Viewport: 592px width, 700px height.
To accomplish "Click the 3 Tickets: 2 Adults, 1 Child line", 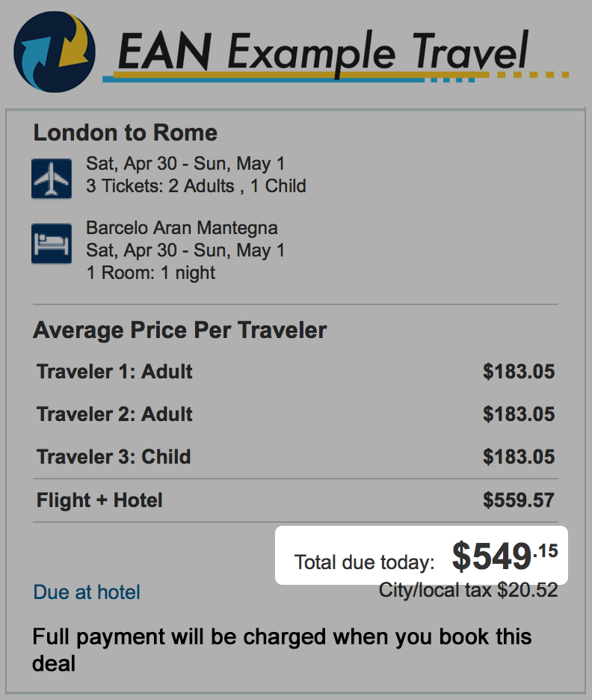I will point(196,185).
